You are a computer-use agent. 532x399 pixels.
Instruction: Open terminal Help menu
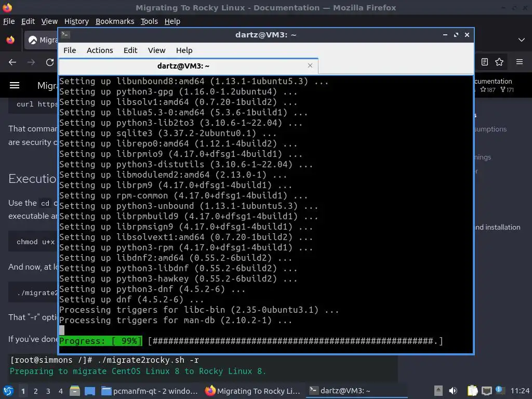click(184, 50)
